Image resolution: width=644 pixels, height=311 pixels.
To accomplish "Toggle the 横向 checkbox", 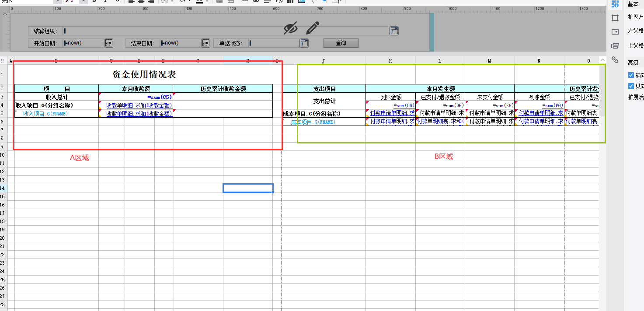I will pyautogui.click(x=630, y=75).
